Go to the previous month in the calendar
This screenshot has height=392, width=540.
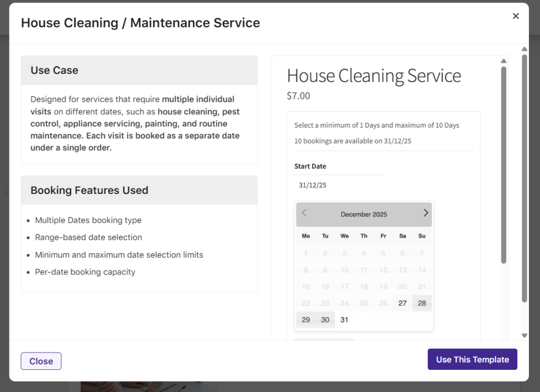point(304,213)
